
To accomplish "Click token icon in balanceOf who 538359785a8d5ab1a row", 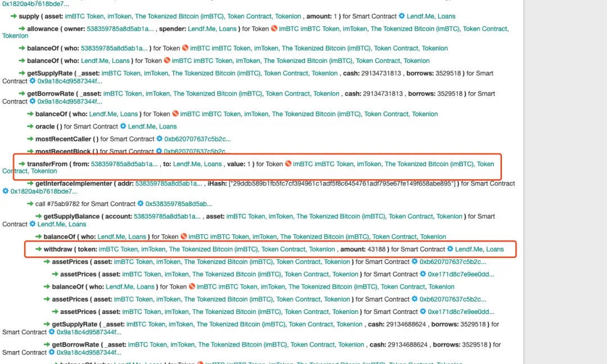I will click(185, 48).
